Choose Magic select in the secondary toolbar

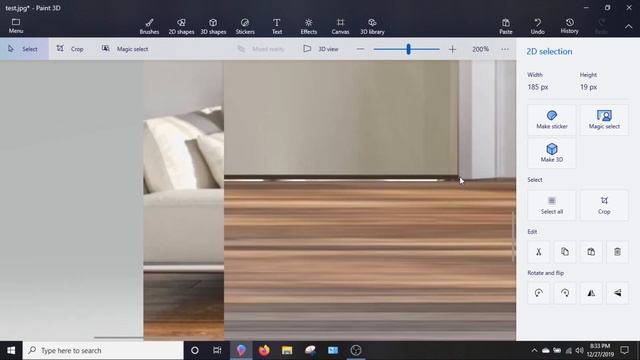point(125,49)
